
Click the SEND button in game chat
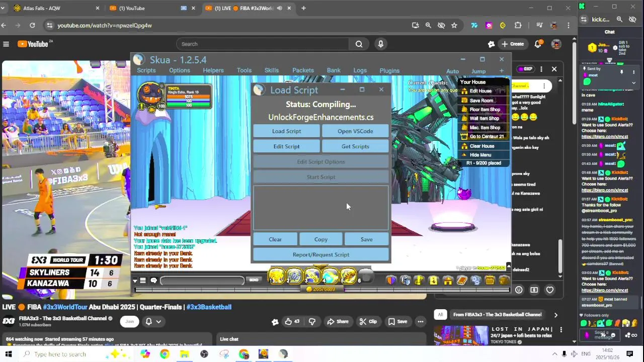[x=254, y=280]
